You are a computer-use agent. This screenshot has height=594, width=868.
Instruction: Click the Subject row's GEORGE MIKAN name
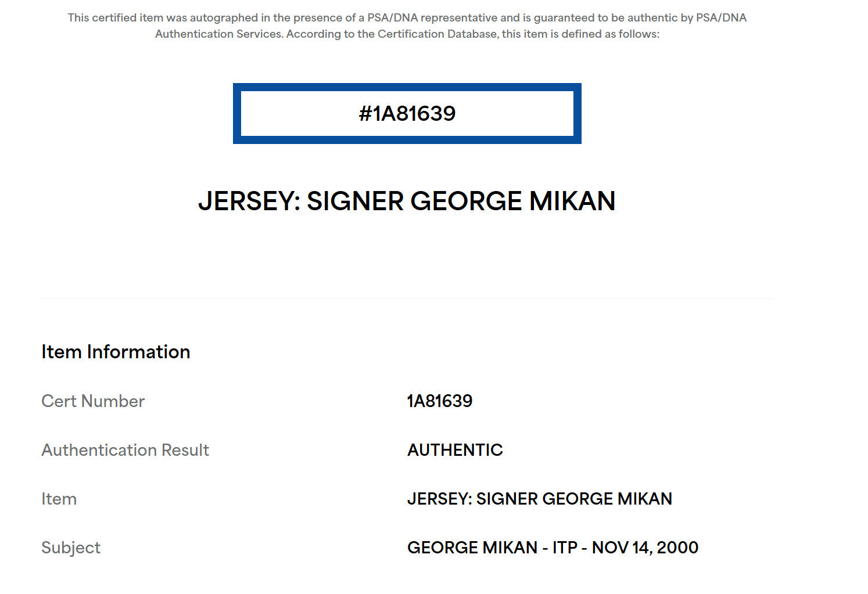point(472,548)
